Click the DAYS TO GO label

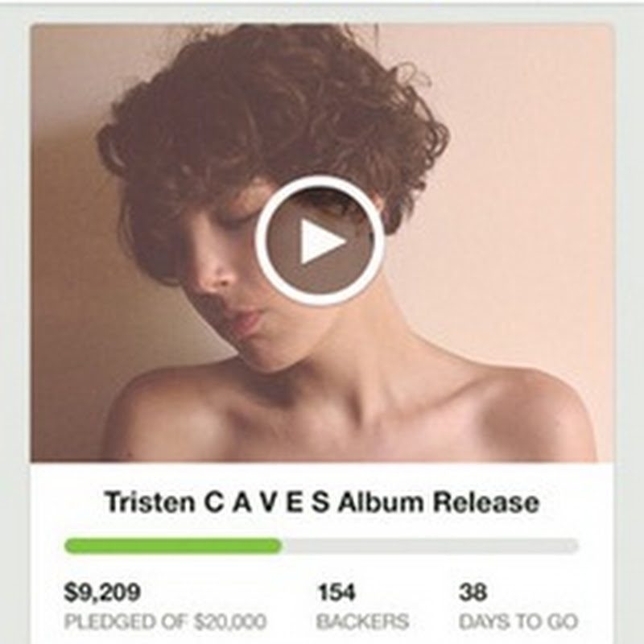[518, 621]
